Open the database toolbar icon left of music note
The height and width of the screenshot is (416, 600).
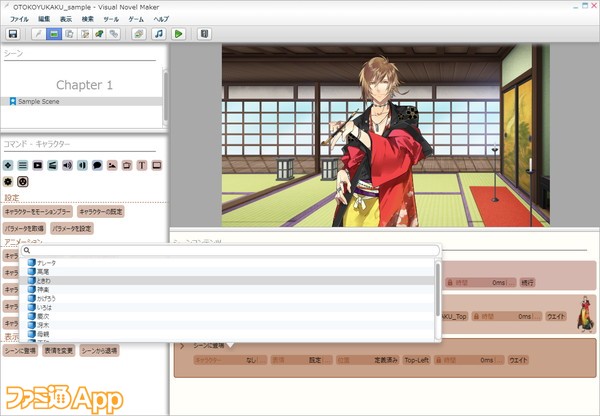click(139, 34)
